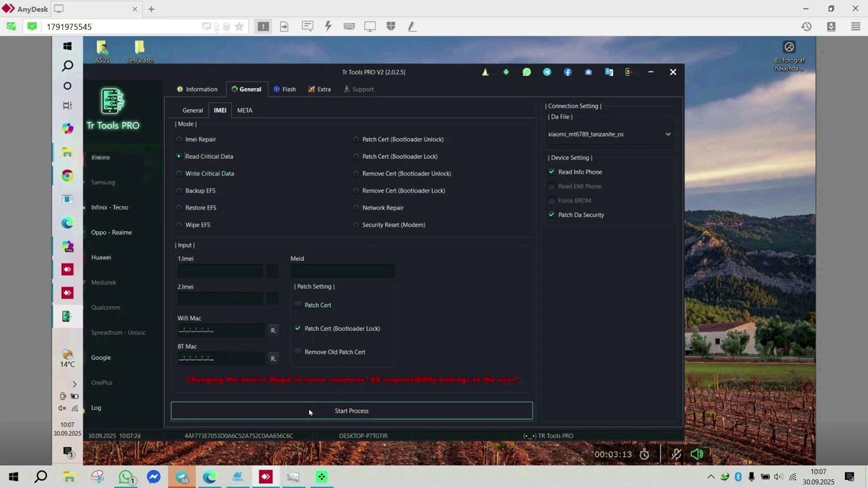868x488 pixels.
Task: Click Start Process button
Action: [x=352, y=411]
